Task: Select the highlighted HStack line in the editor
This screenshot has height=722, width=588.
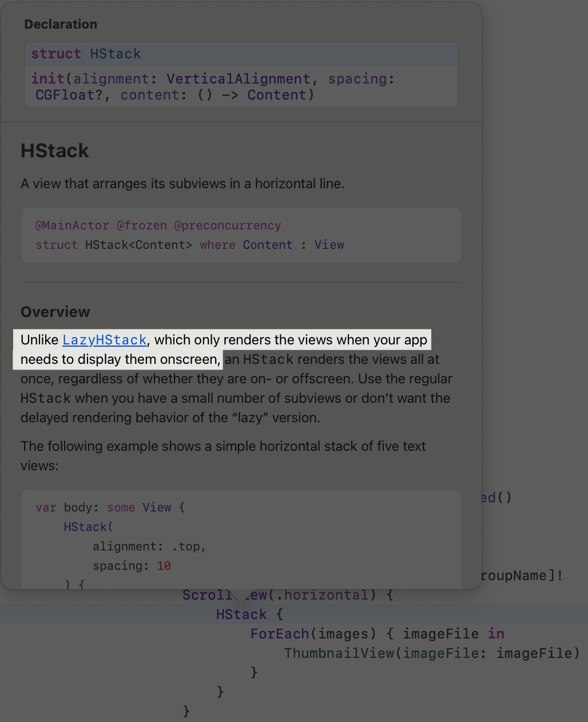Action: coord(241,614)
